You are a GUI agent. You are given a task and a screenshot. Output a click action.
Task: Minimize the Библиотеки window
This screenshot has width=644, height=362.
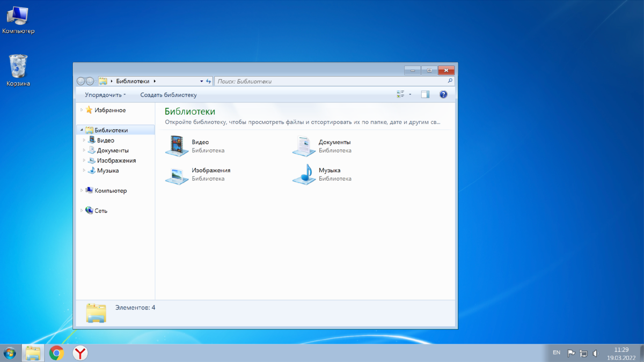(412, 70)
